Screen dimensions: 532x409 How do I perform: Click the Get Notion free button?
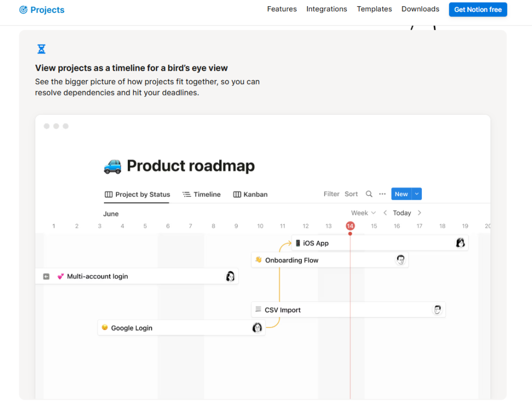478,9
